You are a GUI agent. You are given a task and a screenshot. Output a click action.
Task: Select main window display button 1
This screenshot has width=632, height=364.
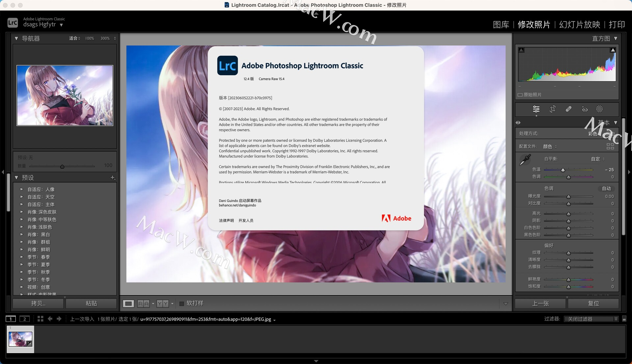click(11, 319)
